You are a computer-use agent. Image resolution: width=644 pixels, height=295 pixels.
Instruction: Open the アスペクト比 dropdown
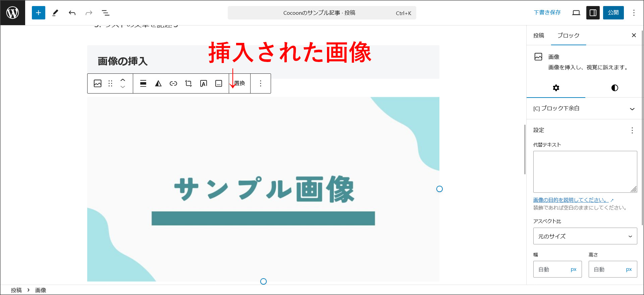585,236
